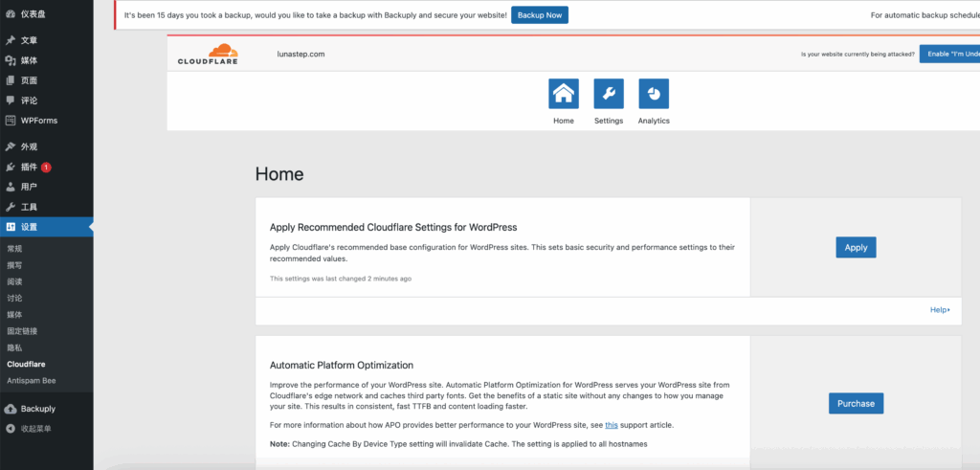Click 'This settings was last changed 2 minutes ago'

tap(341, 279)
